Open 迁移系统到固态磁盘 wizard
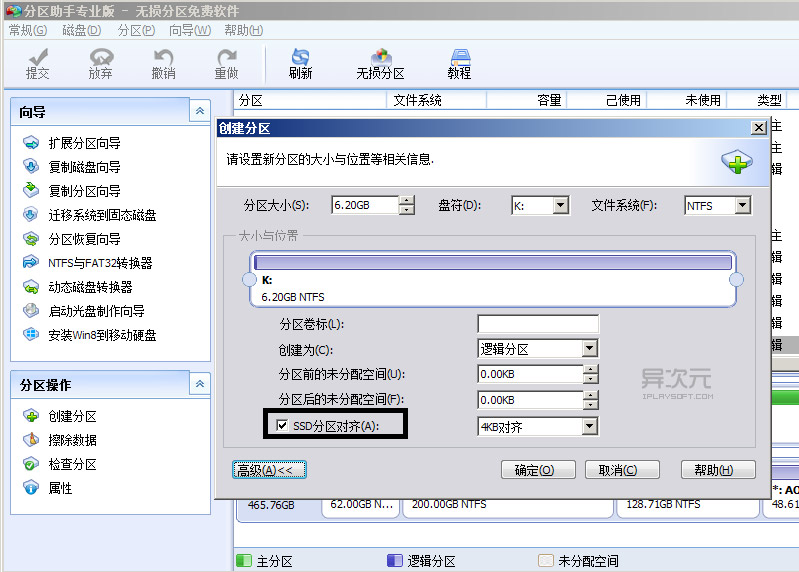 coord(89,214)
